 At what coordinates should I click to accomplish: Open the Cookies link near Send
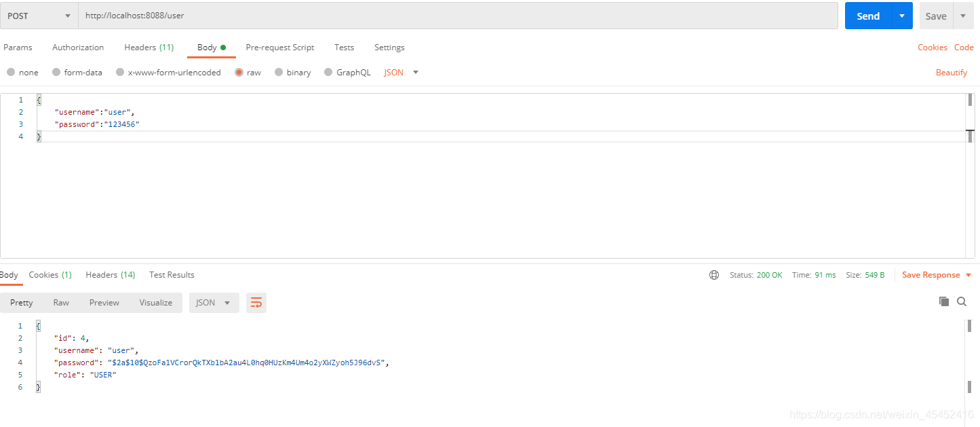tap(933, 48)
